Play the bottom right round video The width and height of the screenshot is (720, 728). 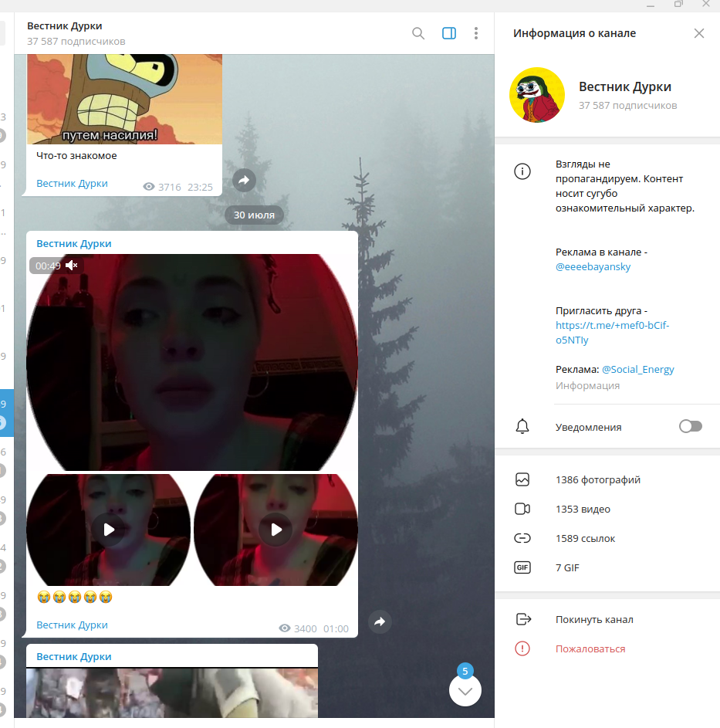coord(276,530)
